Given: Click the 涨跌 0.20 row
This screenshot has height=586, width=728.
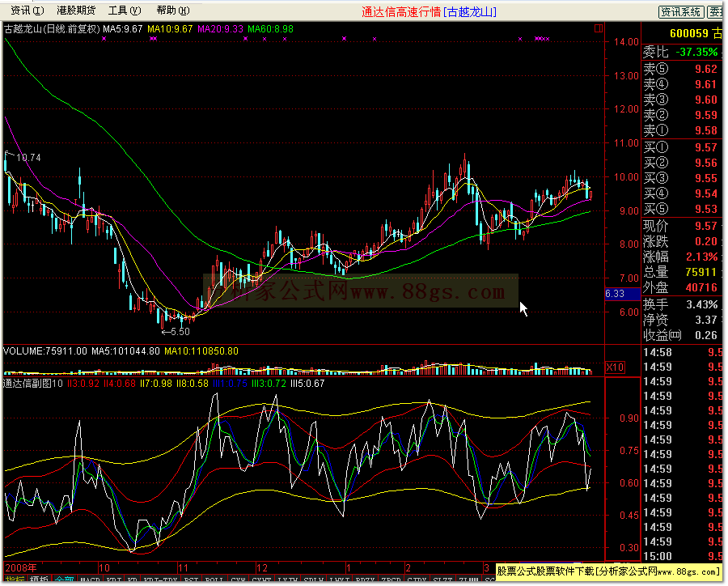Looking at the screenshot, I should click(680, 241).
